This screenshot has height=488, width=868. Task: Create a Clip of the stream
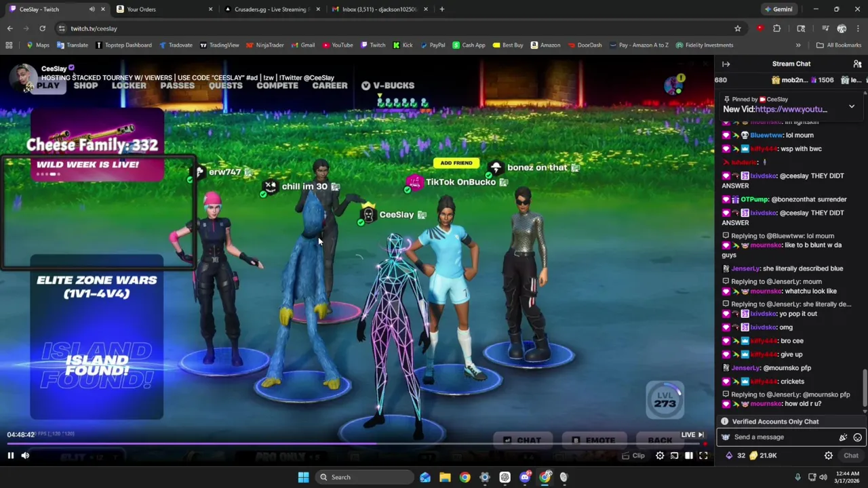(x=633, y=455)
